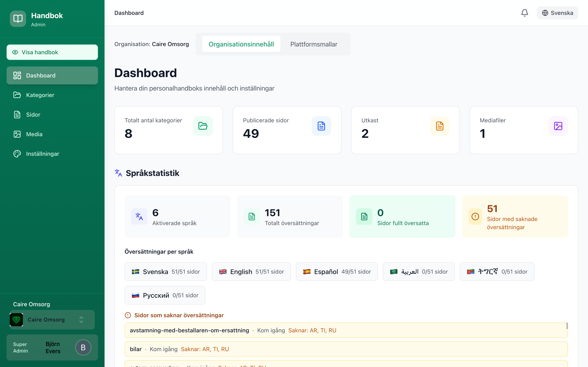This screenshot has height=367, width=588.
Task: Click the scrollbar in missing translations list
Action: pos(567,326)
